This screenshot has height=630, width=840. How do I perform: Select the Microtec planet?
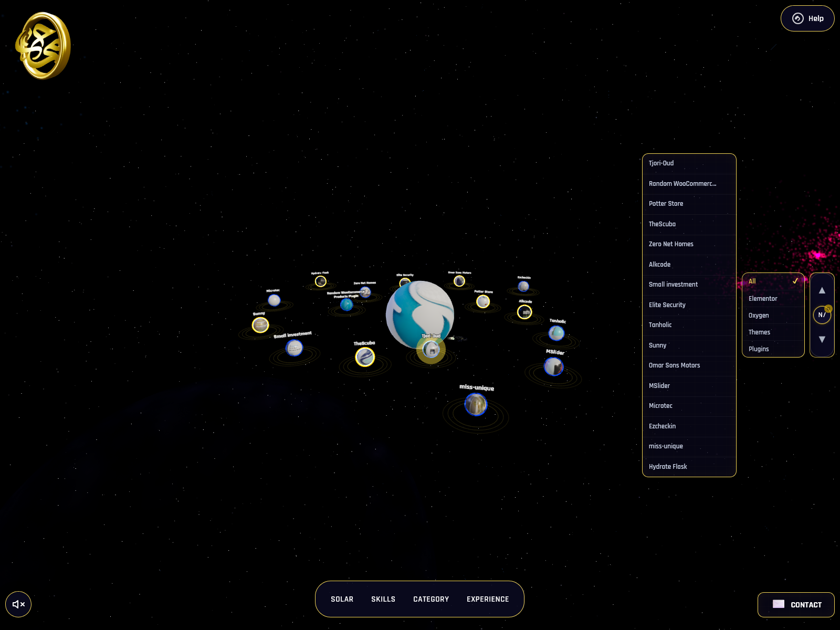[274, 300]
